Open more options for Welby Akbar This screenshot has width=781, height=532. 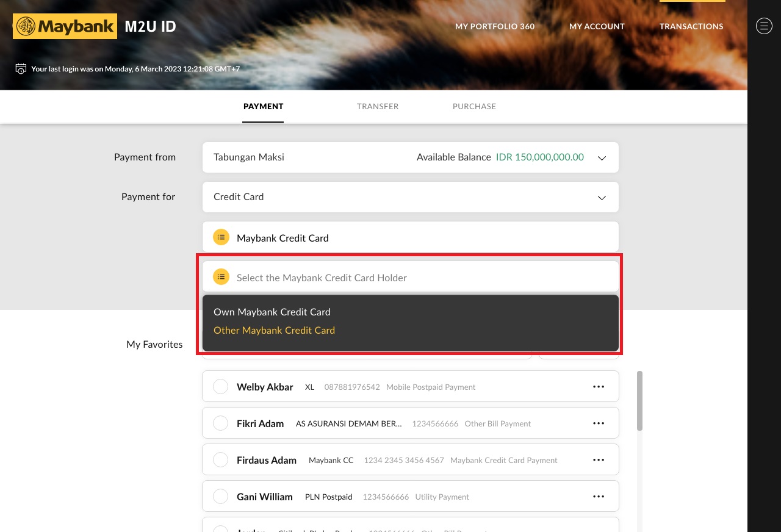coord(599,387)
